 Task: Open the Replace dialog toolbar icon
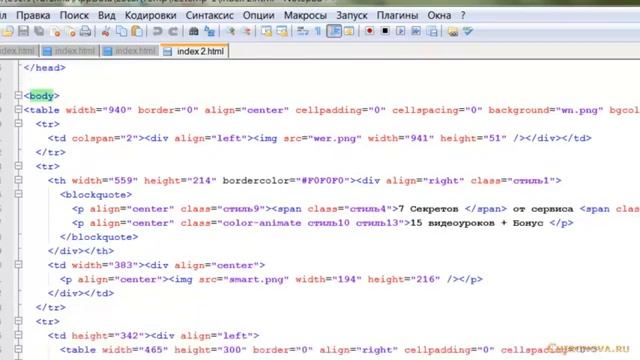(209, 31)
